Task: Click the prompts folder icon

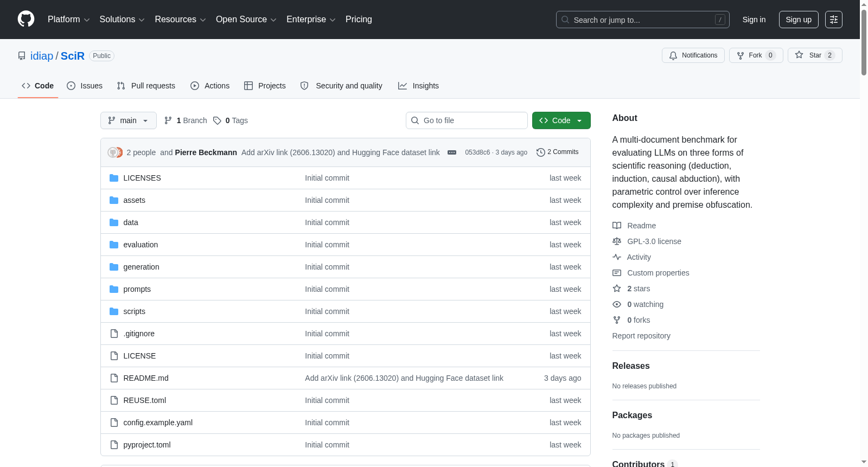Action: point(114,289)
